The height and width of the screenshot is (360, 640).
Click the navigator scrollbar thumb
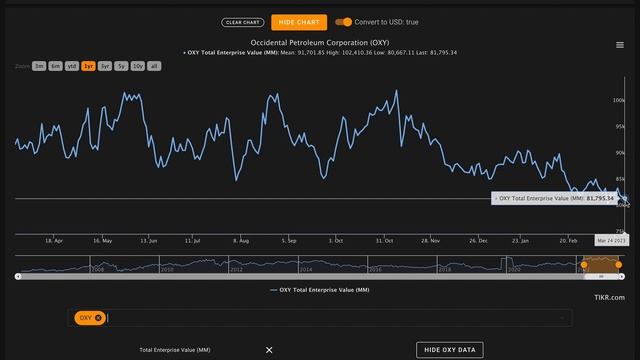click(x=601, y=277)
